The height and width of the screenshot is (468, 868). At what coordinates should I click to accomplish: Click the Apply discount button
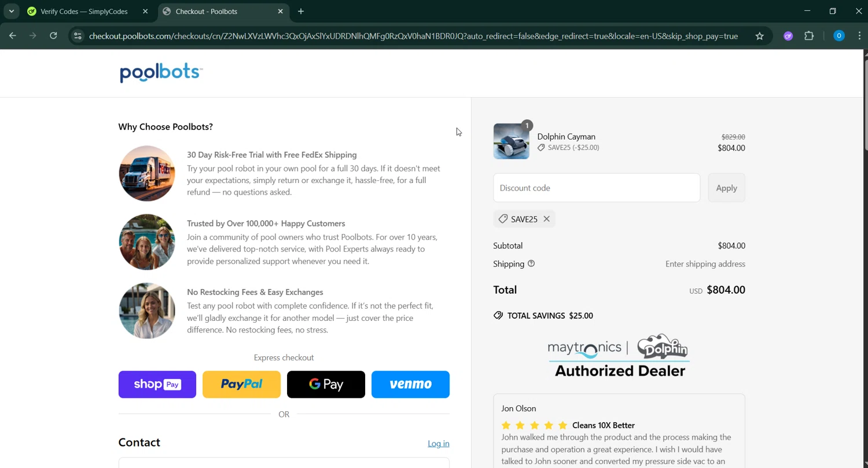pyautogui.click(x=726, y=188)
